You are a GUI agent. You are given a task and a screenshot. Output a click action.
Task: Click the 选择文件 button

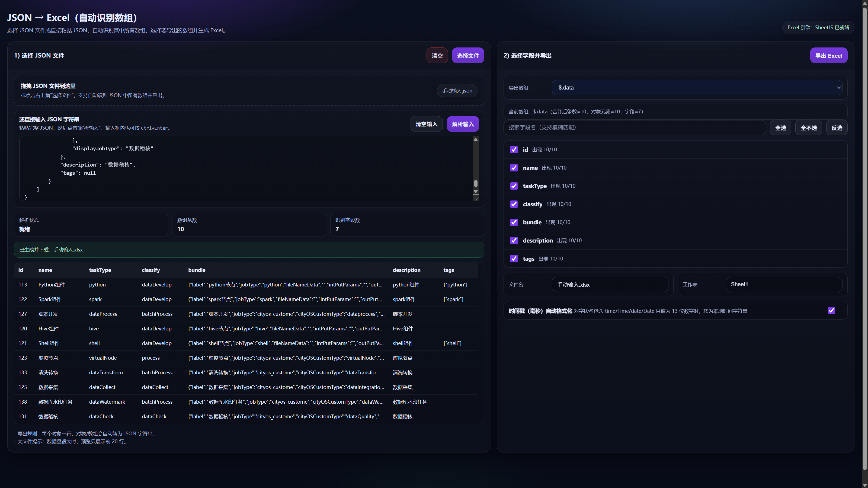(468, 56)
